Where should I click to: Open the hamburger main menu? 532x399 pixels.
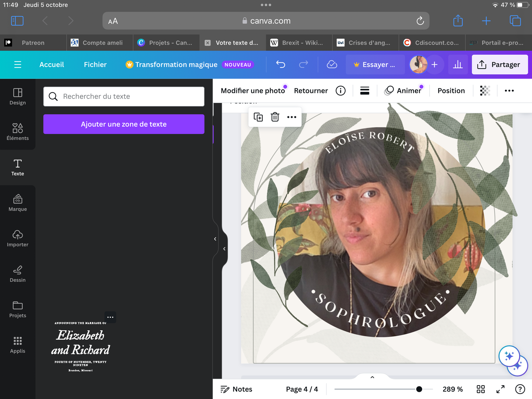(x=18, y=64)
